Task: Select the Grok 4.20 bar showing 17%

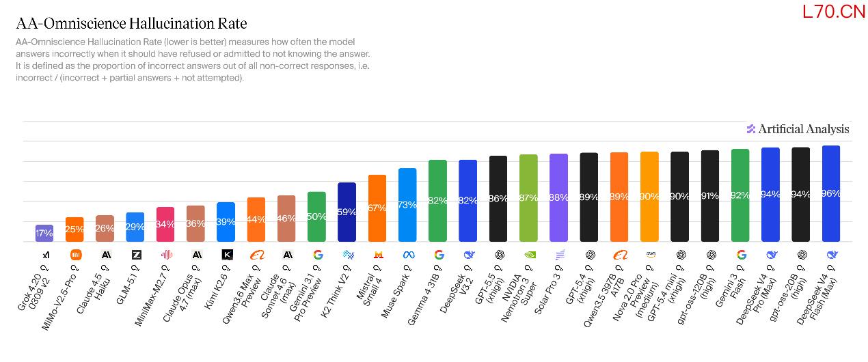Action: click(44, 233)
